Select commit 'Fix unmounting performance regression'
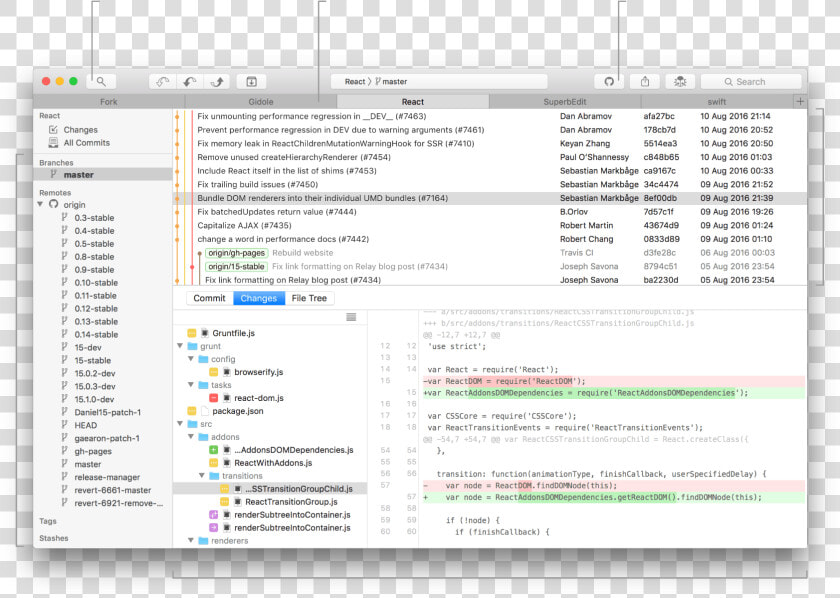The height and width of the screenshot is (598, 840). (490, 116)
